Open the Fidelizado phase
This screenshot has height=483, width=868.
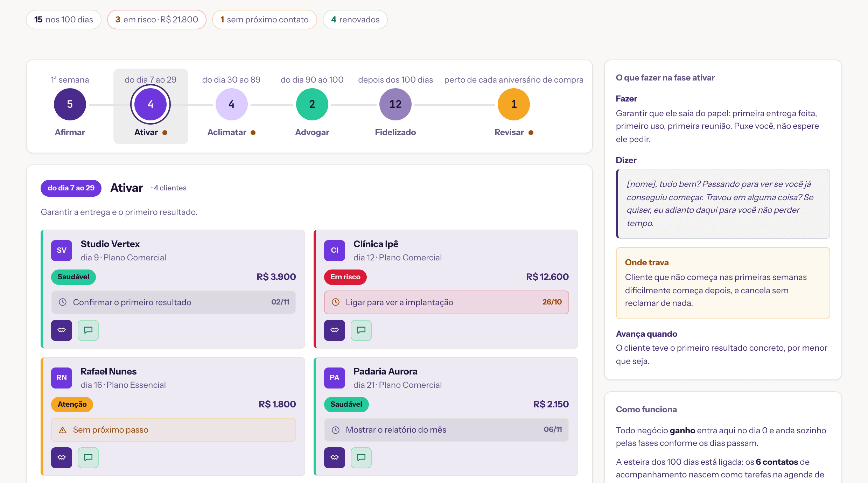coord(395,104)
